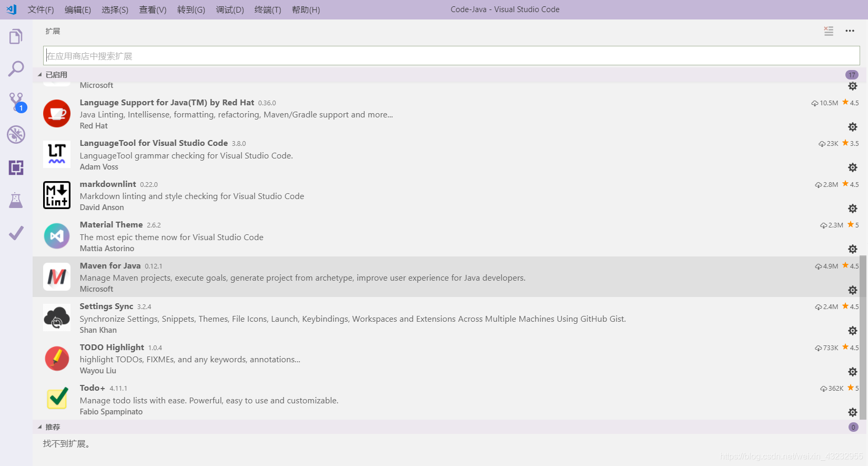This screenshot has height=466, width=868.
Task: Open the 帮助(H) menu
Action: [306, 9]
